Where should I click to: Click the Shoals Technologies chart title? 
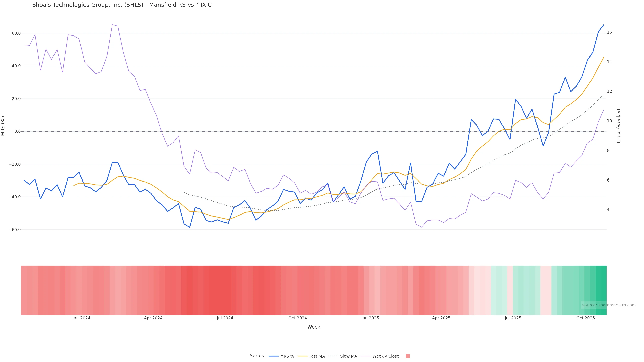(122, 5)
